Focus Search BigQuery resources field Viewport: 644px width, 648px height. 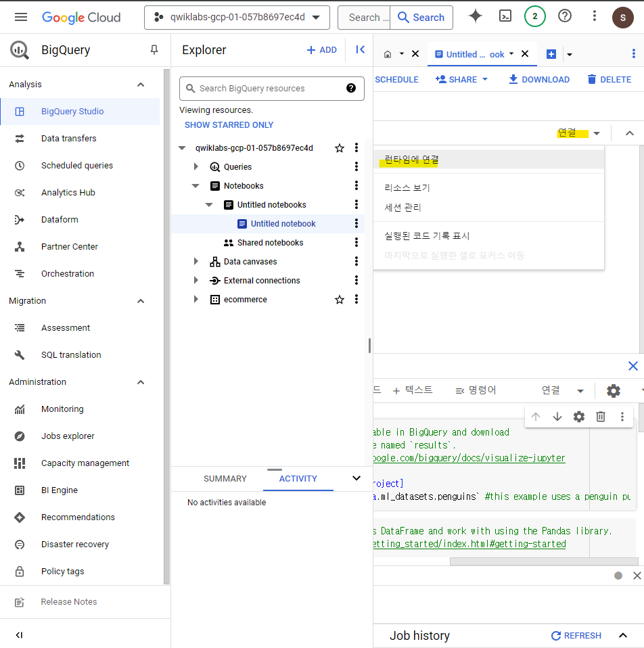(x=271, y=89)
